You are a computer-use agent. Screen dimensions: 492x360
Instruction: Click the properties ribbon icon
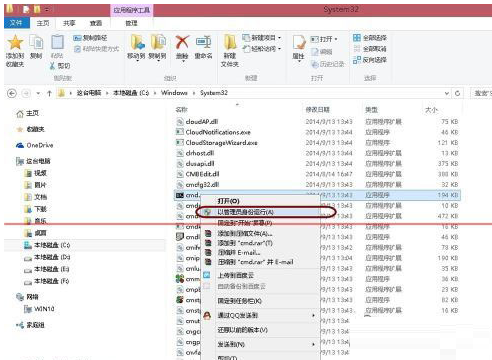(x=299, y=42)
